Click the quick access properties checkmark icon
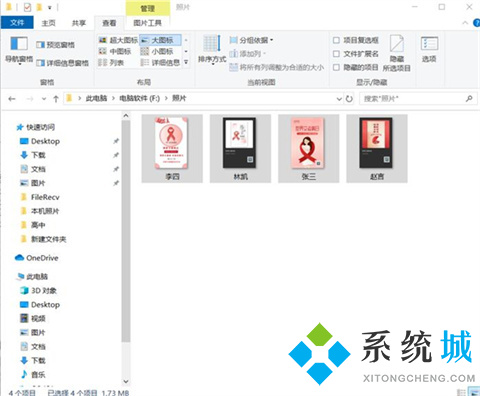 click(27, 7)
